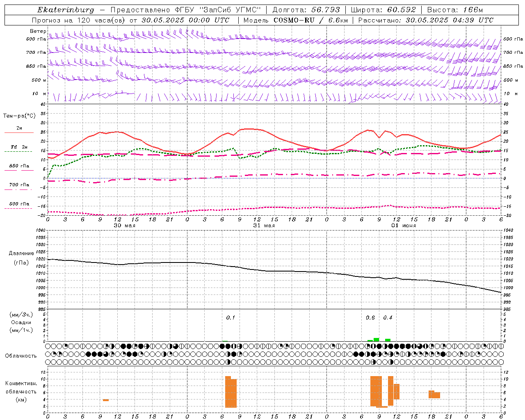Screen dimensions: 525x420
Task: Click the 0.4 precipitation value
Action: [388, 317]
